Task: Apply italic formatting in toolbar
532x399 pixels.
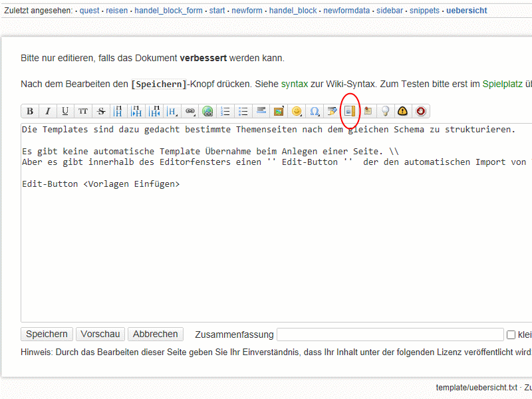Action: coord(47,111)
